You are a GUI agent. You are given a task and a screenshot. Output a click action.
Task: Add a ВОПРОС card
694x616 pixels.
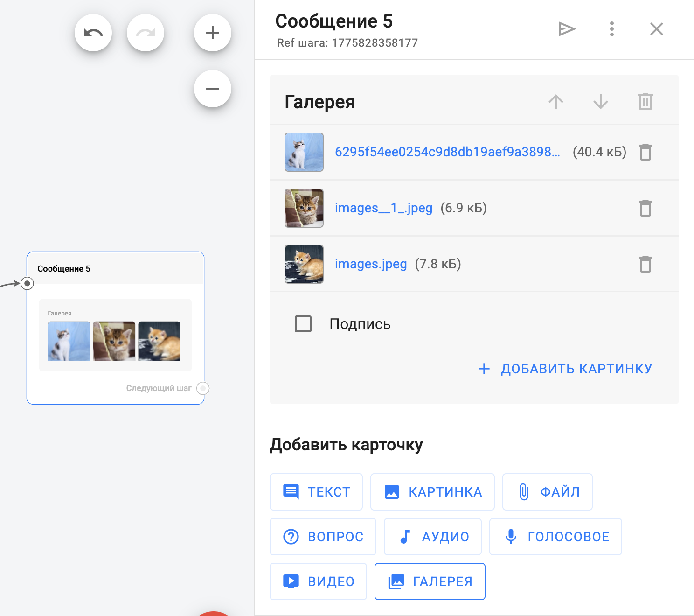pyautogui.click(x=323, y=537)
